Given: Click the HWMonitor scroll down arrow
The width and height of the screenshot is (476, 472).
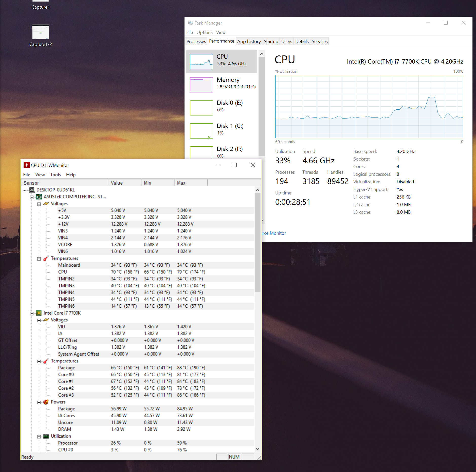Looking at the screenshot, I should pyautogui.click(x=258, y=449).
